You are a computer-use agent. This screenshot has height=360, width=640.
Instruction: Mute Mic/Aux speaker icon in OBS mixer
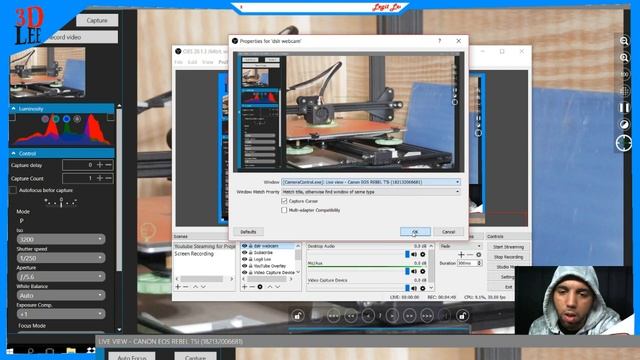coord(414,271)
